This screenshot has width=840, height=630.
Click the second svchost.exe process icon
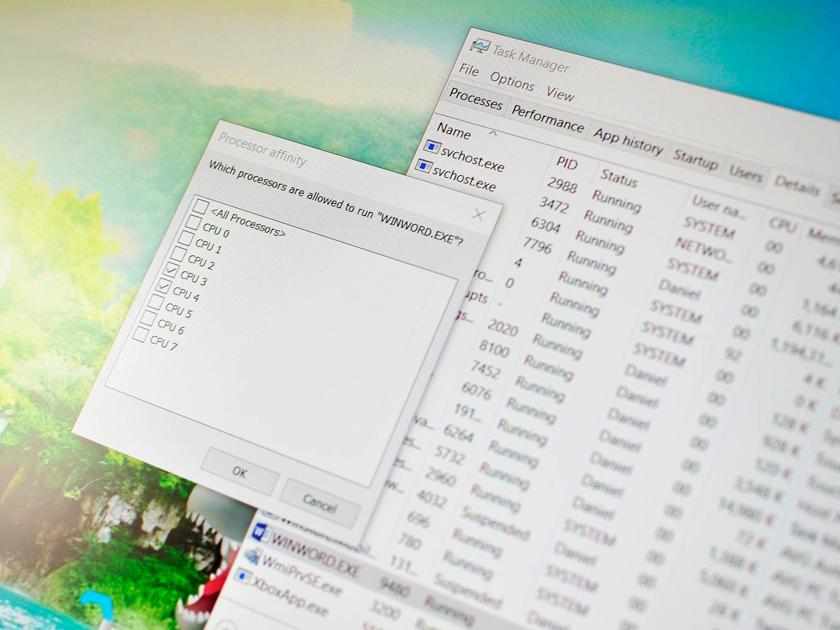423,166
